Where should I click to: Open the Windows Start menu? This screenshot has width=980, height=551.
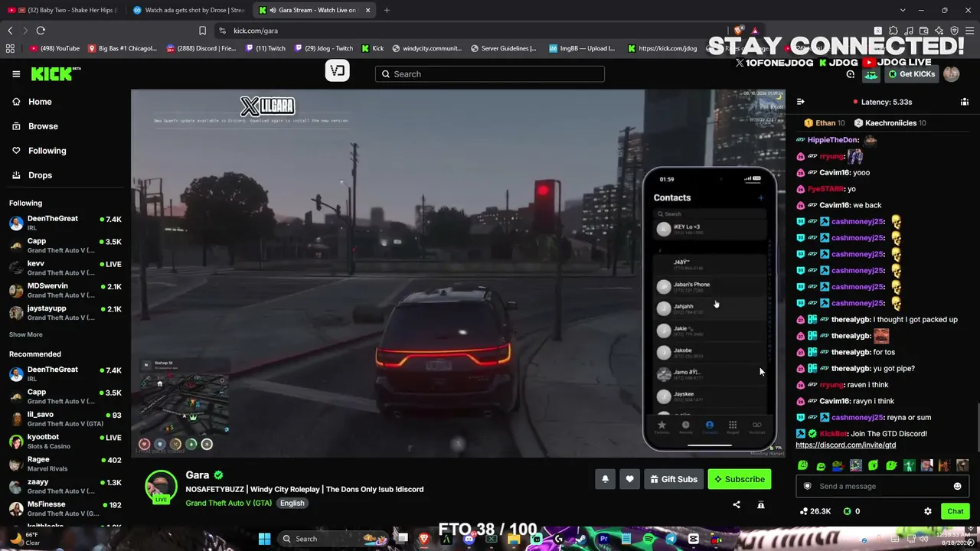point(264,539)
